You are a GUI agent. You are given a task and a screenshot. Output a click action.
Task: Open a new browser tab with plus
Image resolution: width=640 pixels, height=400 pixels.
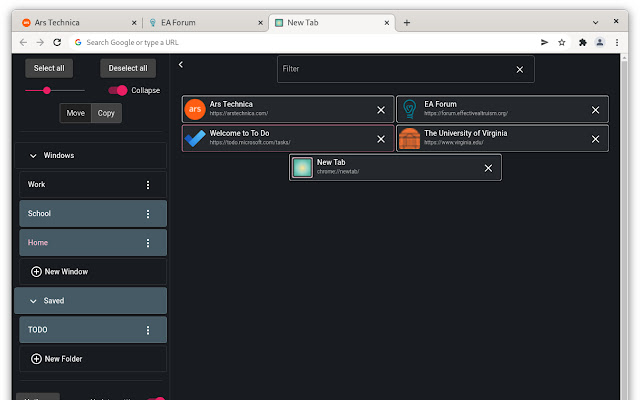point(407,23)
